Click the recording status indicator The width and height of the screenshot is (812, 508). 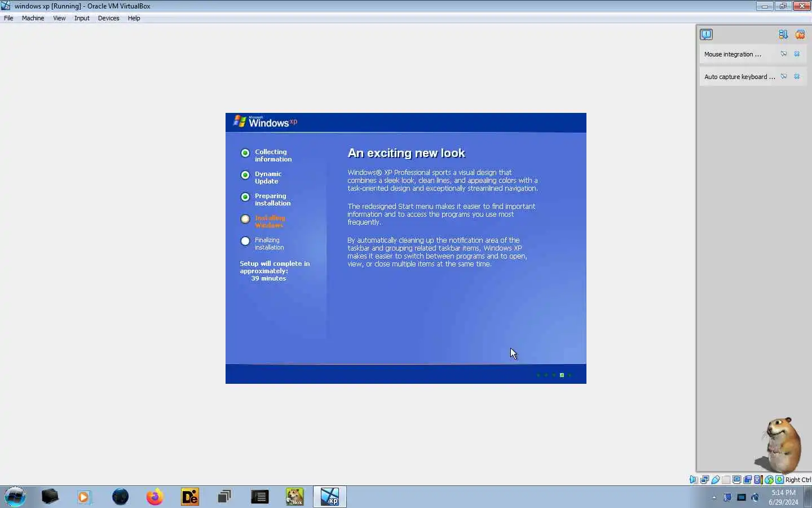tap(747, 480)
